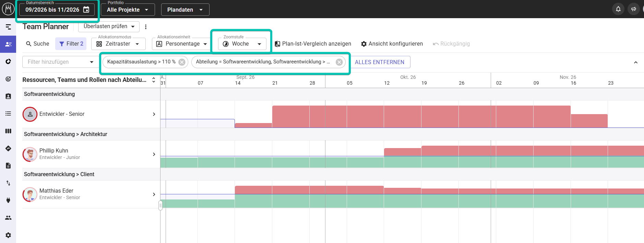Click the board columns sidebar icon
The width and height of the screenshot is (644, 243).
pos(8,131)
